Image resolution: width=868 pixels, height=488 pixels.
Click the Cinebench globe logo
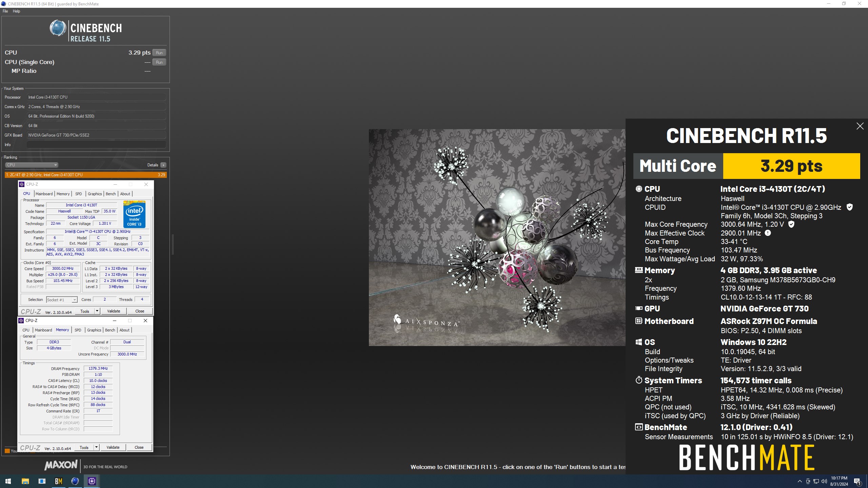point(58,28)
